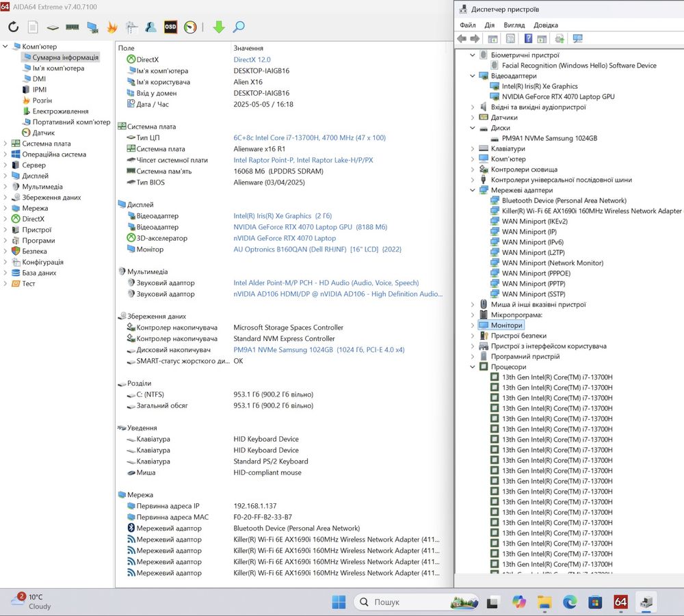This screenshot has height=616, width=684.
Task: Open the Windows Start button
Action: (339, 602)
